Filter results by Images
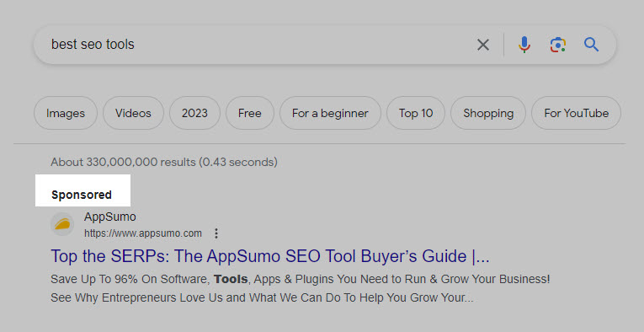Viewport: 644px width, 332px height. pyautogui.click(x=66, y=113)
